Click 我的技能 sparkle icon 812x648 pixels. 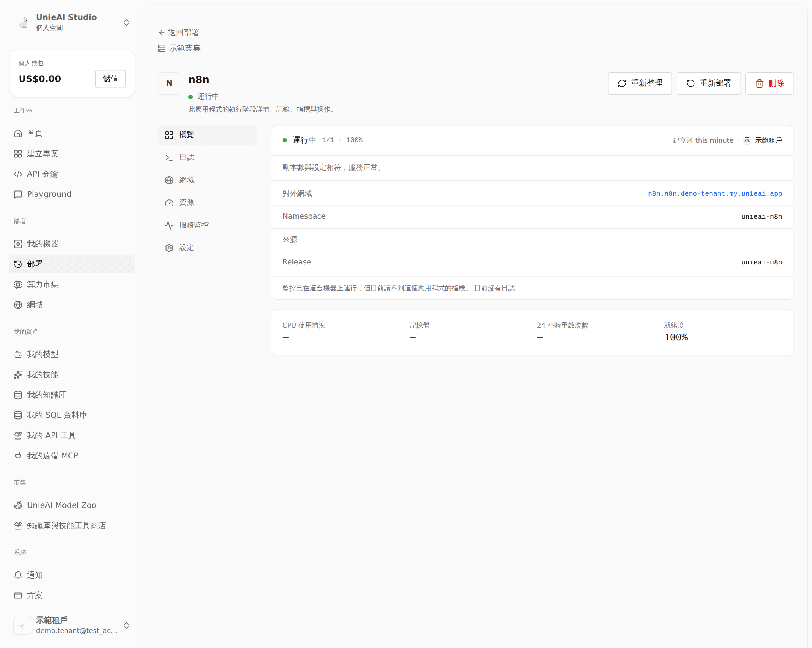18,375
